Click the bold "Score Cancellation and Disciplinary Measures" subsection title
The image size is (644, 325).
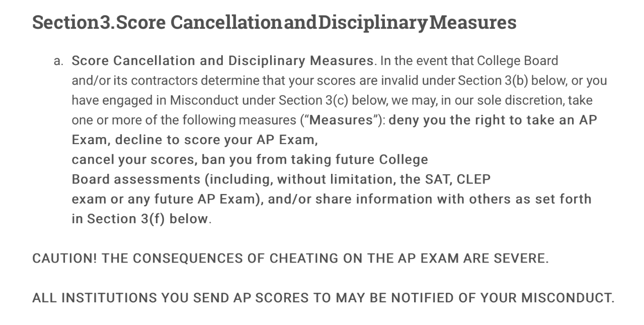[223, 61]
